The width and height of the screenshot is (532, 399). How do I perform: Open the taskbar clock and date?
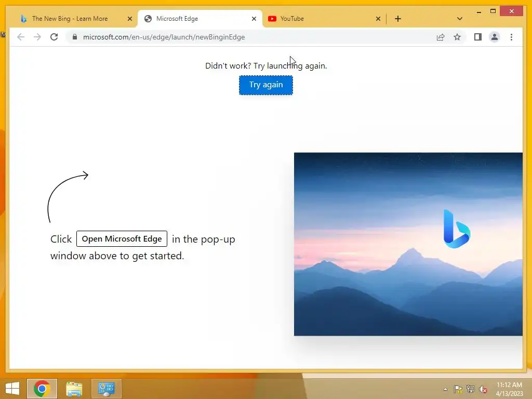pyautogui.click(x=509, y=389)
